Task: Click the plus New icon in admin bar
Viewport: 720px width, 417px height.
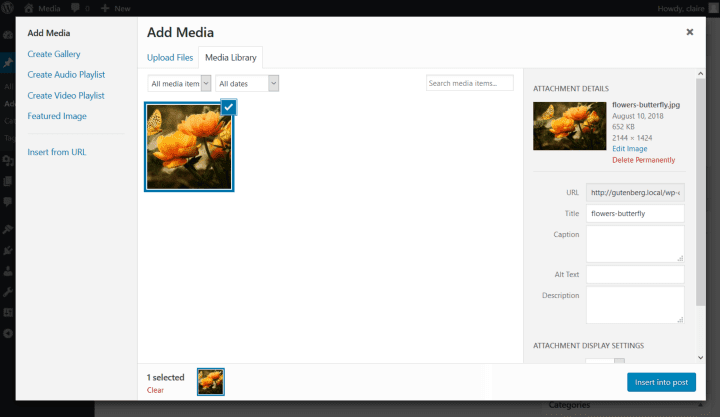Action: pyautogui.click(x=105, y=8)
